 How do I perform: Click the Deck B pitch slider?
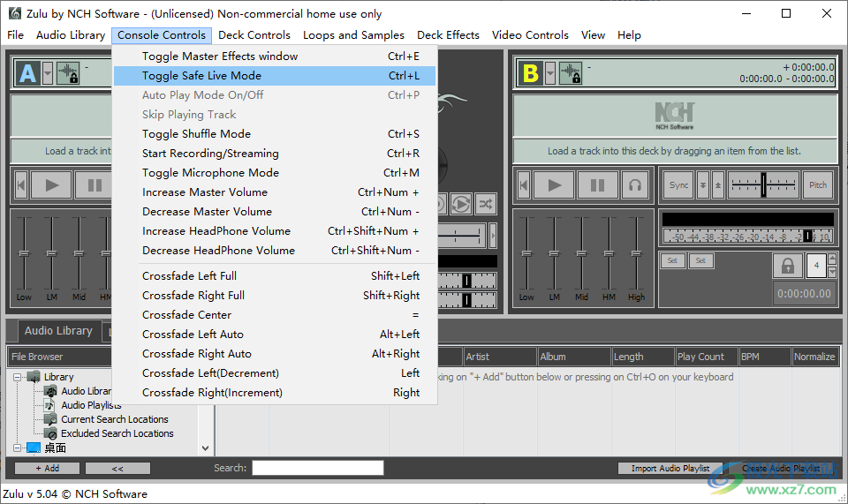[762, 185]
